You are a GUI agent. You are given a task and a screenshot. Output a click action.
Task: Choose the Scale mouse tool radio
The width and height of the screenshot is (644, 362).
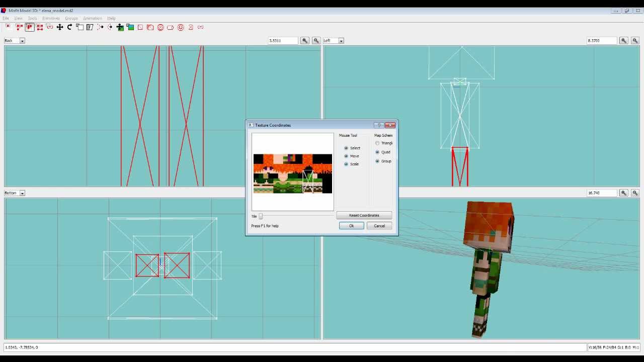346,164
